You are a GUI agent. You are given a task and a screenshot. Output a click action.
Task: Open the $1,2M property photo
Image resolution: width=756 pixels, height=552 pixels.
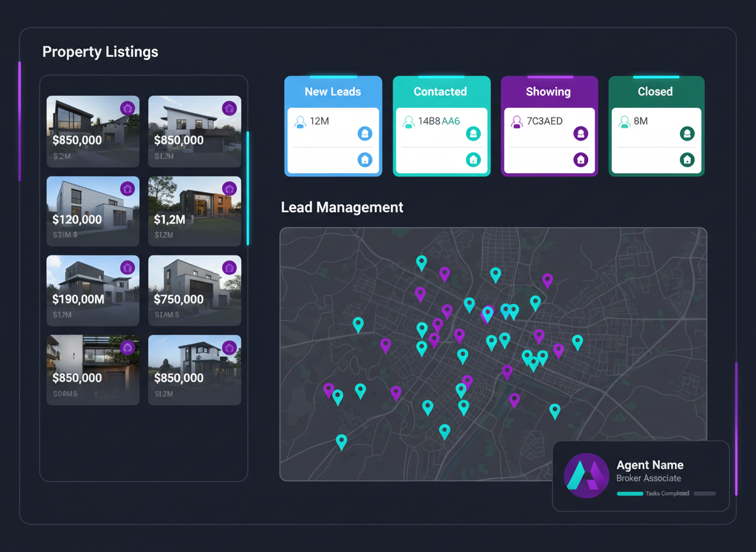point(195,211)
